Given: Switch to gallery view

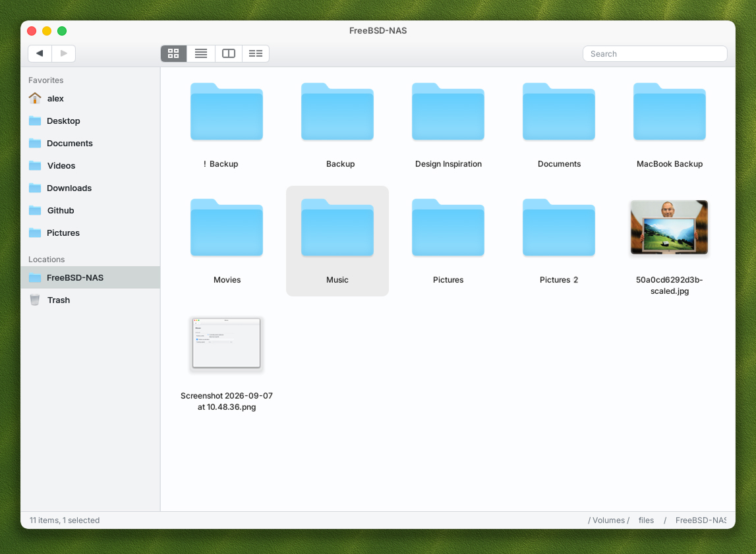Looking at the screenshot, I should click(256, 53).
